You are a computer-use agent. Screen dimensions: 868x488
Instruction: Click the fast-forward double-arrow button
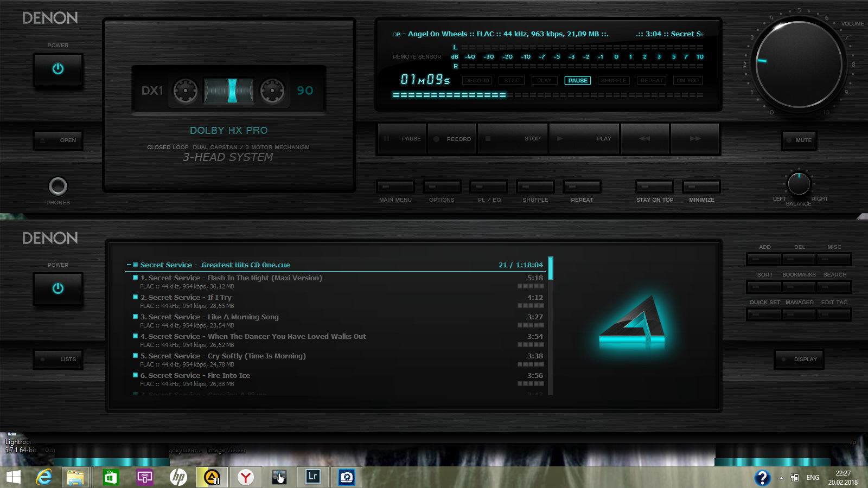tap(695, 139)
